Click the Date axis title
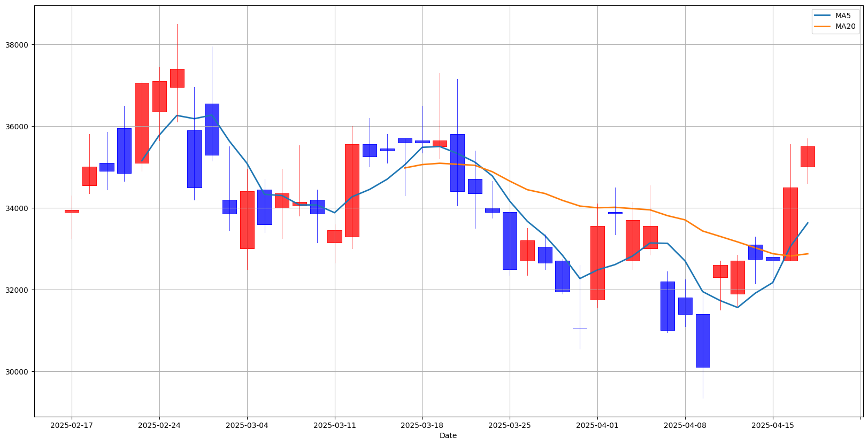The height and width of the screenshot is (445, 868). click(x=448, y=436)
